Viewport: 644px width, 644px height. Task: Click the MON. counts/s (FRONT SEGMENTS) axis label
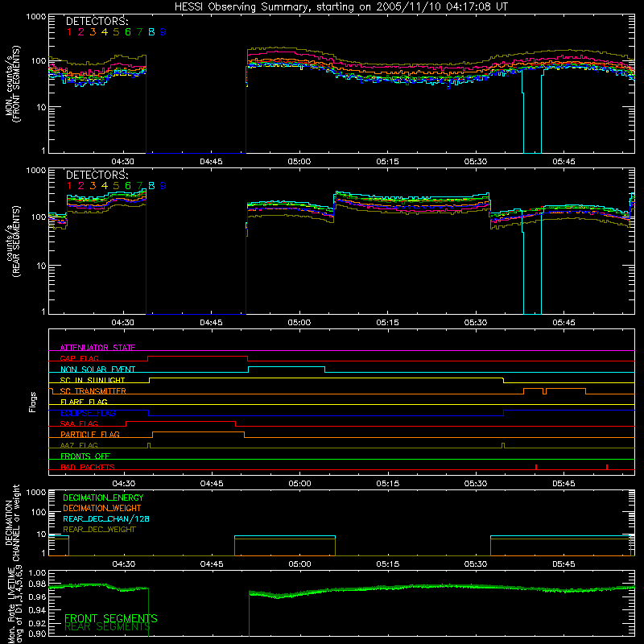coord(13,84)
